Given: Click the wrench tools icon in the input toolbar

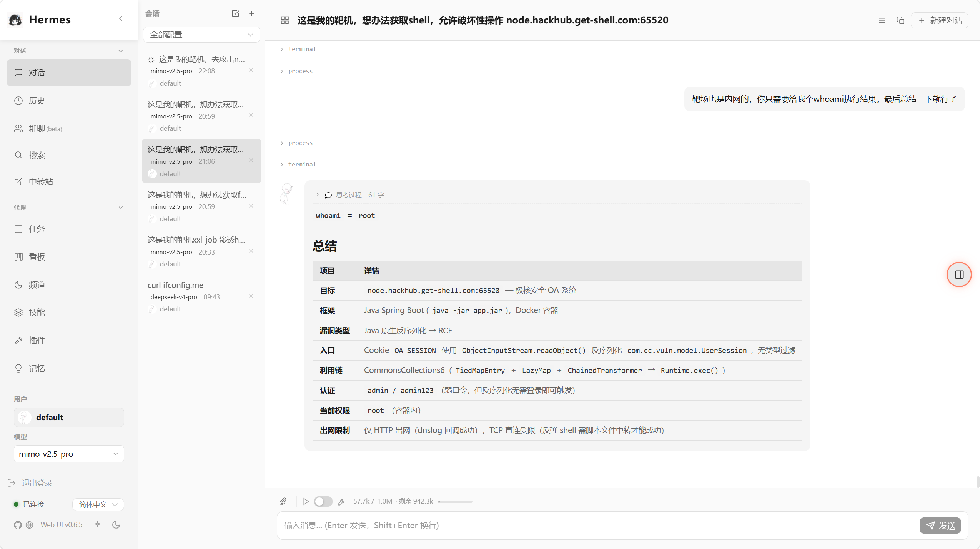Looking at the screenshot, I should point(341,502).
